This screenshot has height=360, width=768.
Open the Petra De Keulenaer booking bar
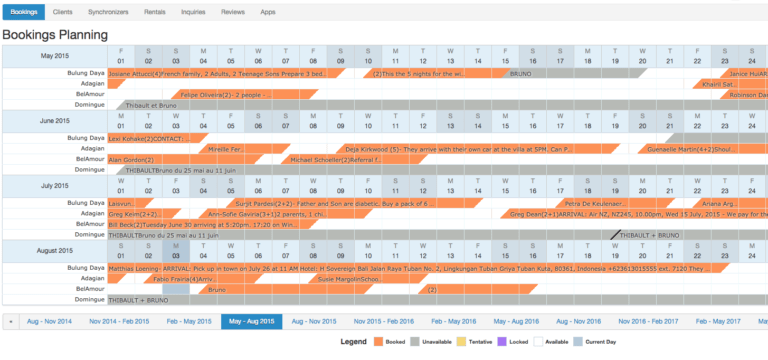click(x=615, y=203)
